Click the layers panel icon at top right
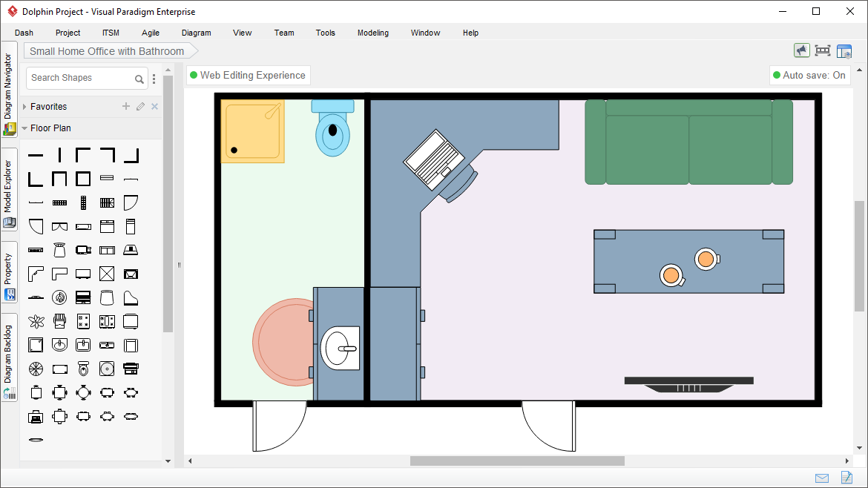Image resolution: width=868 pixels, height=488 pixels. [x=844, y=50]
